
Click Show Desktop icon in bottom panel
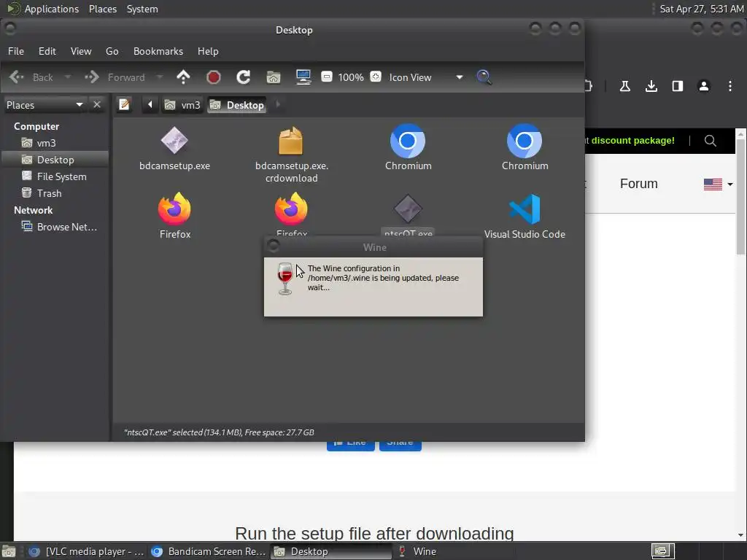[x=9, y=551]
